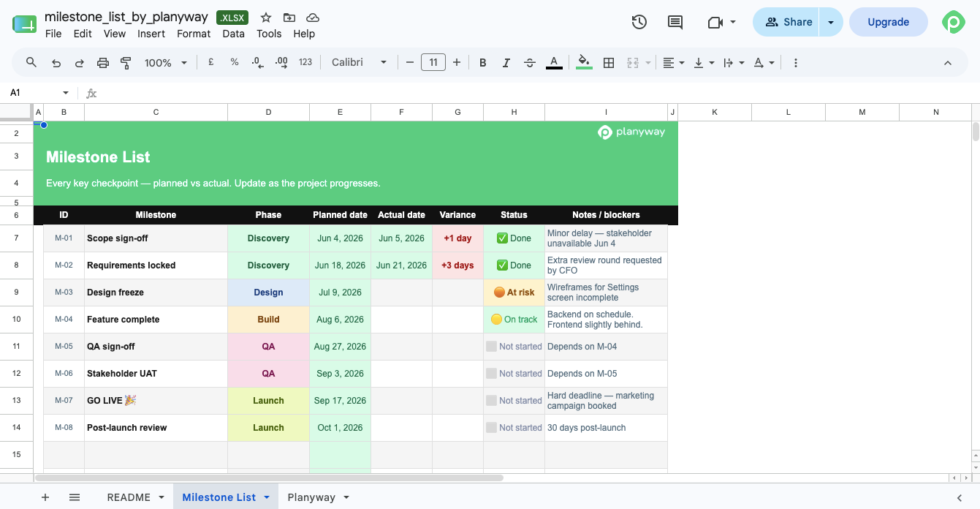Open the search menus magnifier icon
Screen dimensions: 980x509
pyautogui.click(x=31, y=63)
